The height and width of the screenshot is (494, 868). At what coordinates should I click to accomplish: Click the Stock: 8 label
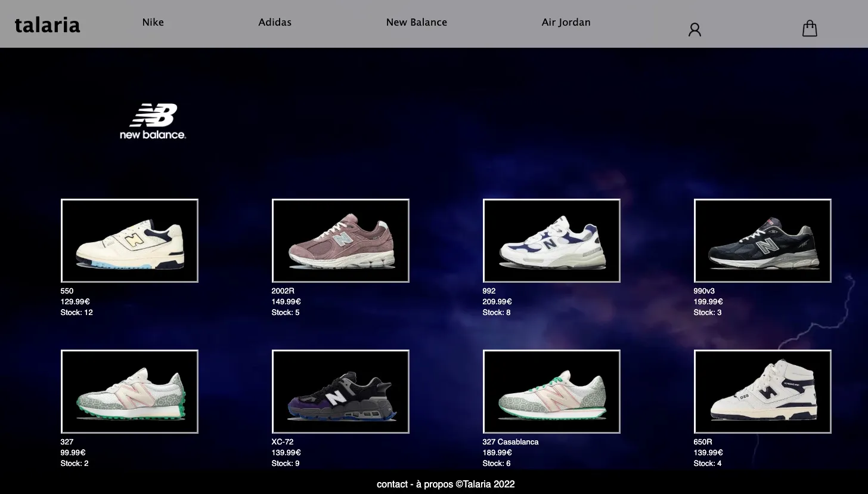pyautogui.click(x=497, y=313)
